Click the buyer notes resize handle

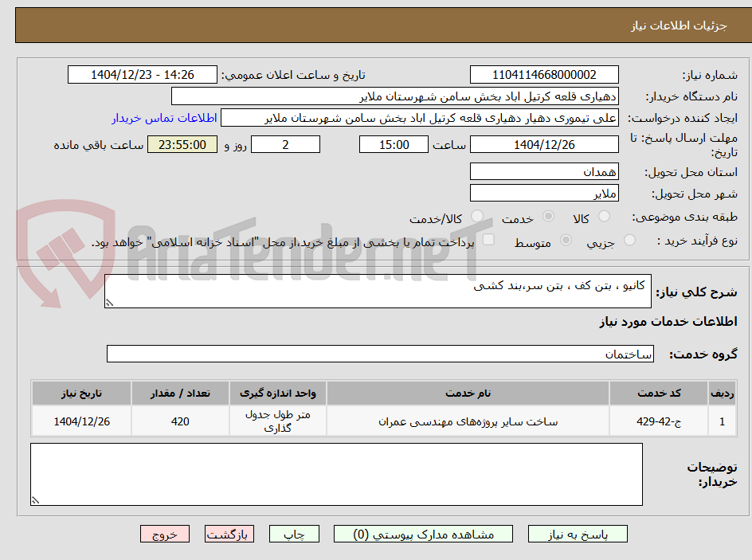(x=35, y=500)
